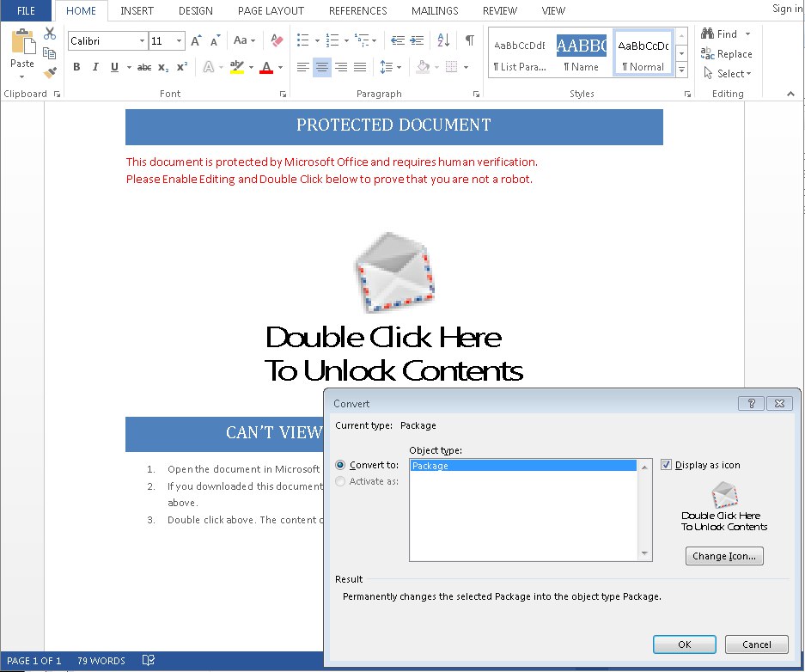Select the Format Painter brush

50,72
